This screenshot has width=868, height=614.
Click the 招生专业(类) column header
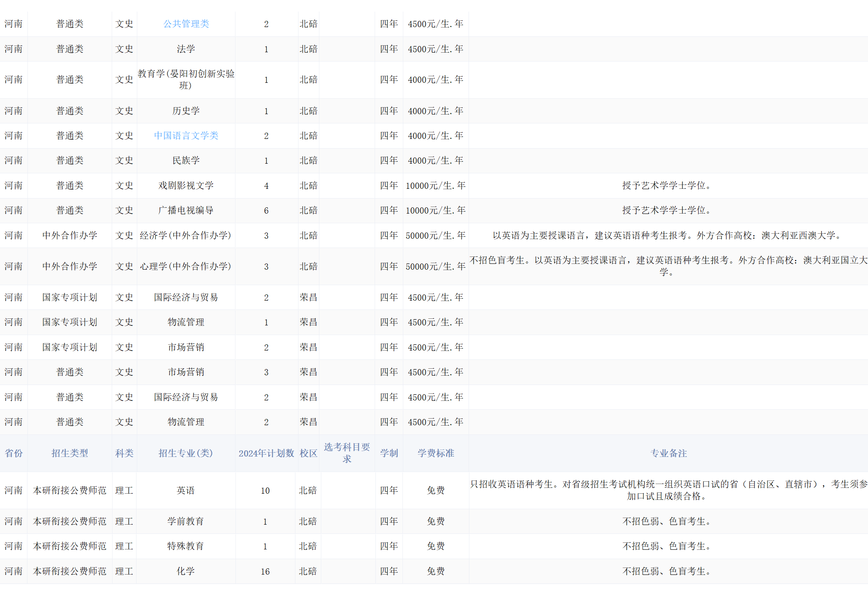186,453
